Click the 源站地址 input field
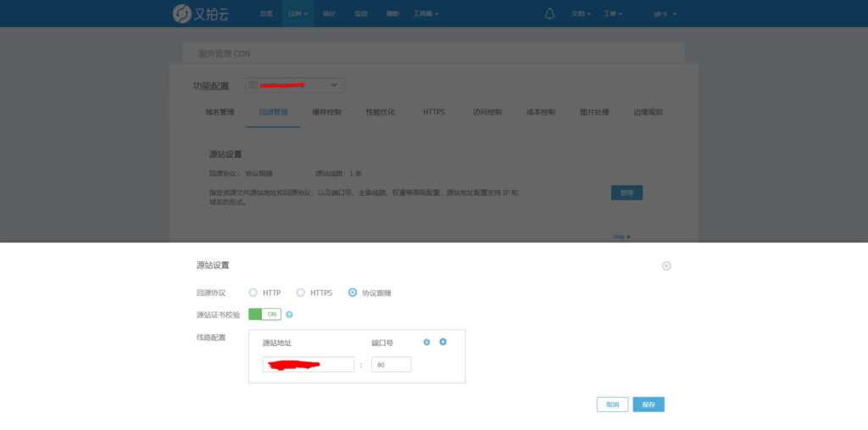868x430 pixels. pos(309,365)
